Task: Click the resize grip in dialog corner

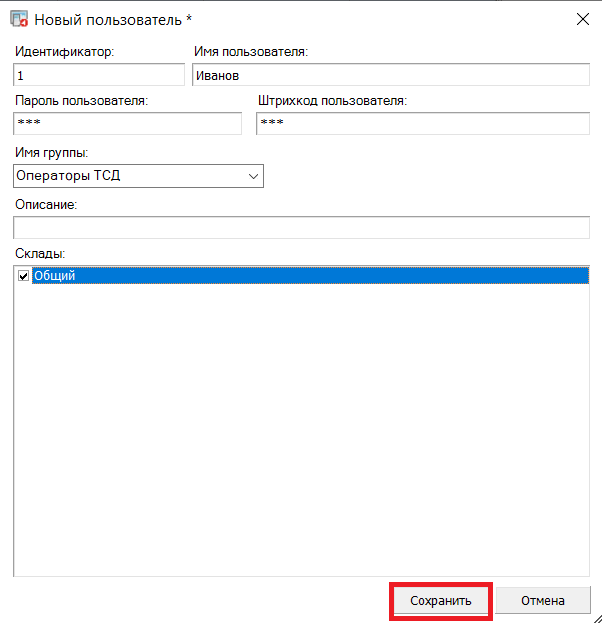Action: (597, 618)
